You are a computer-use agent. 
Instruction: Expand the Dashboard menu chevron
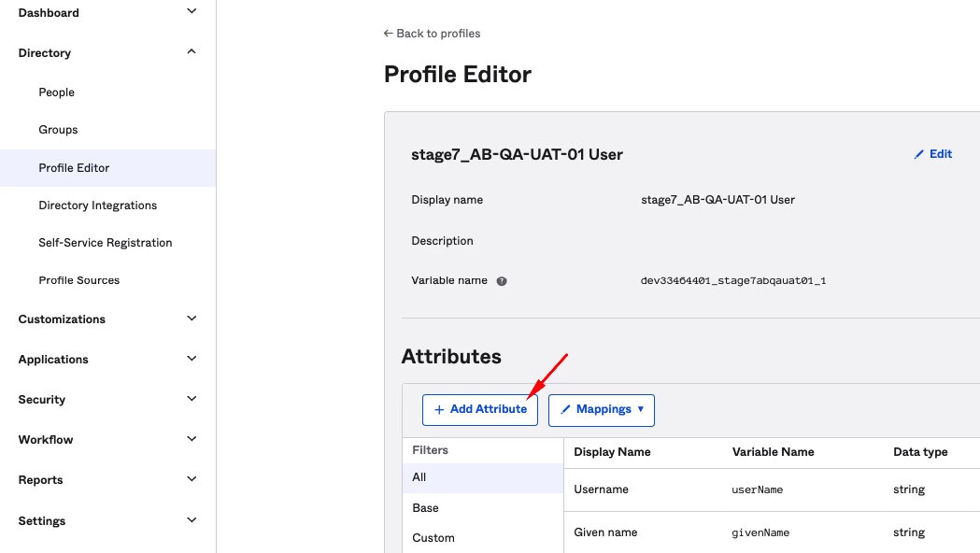pyautogui.click(x=192, y=12)
